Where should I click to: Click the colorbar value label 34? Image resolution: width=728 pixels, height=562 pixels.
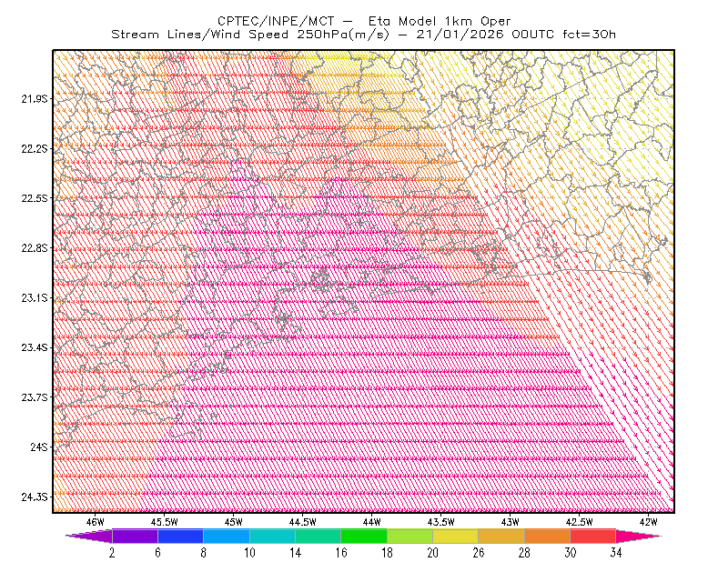tap(616, 553)
